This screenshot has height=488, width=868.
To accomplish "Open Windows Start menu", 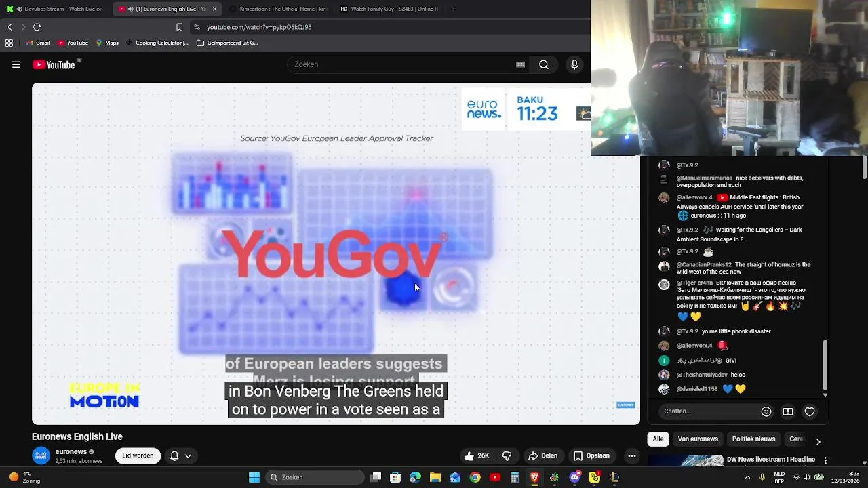I will point(254,477).
